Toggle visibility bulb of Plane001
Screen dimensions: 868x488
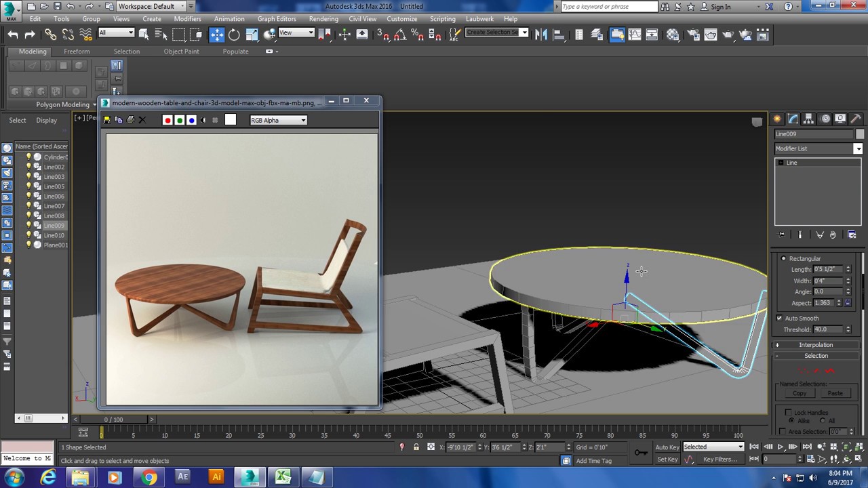click(x=28, y=245)
